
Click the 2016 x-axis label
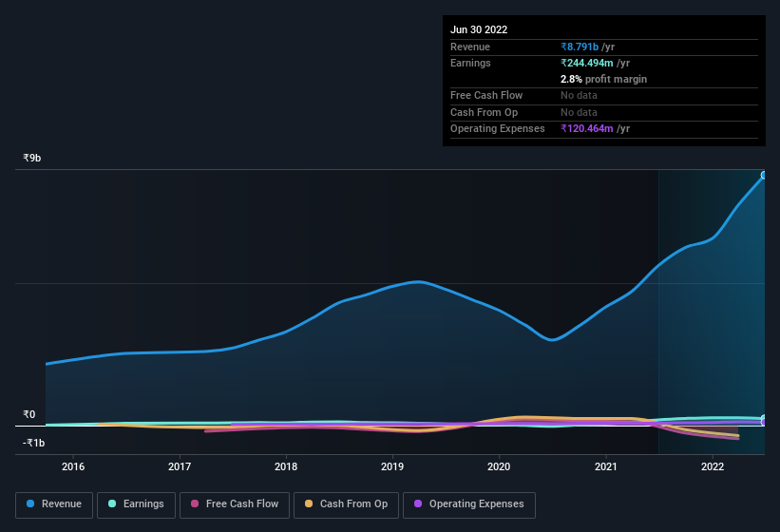[x=73, y=466]
